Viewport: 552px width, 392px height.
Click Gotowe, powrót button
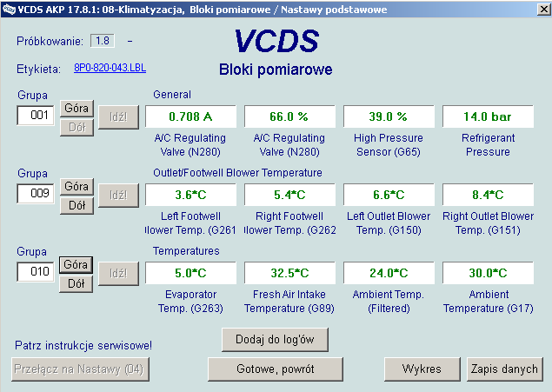tap(276, 369)
